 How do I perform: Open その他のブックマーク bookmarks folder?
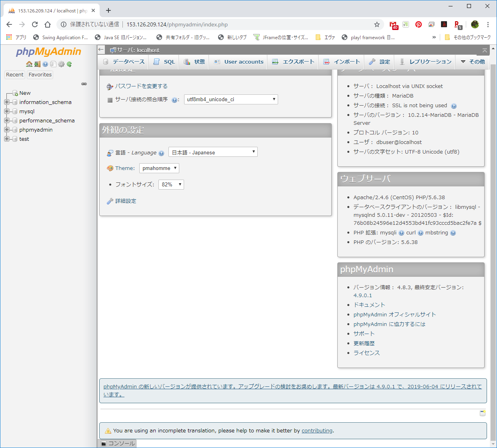[x=468, y=37]
